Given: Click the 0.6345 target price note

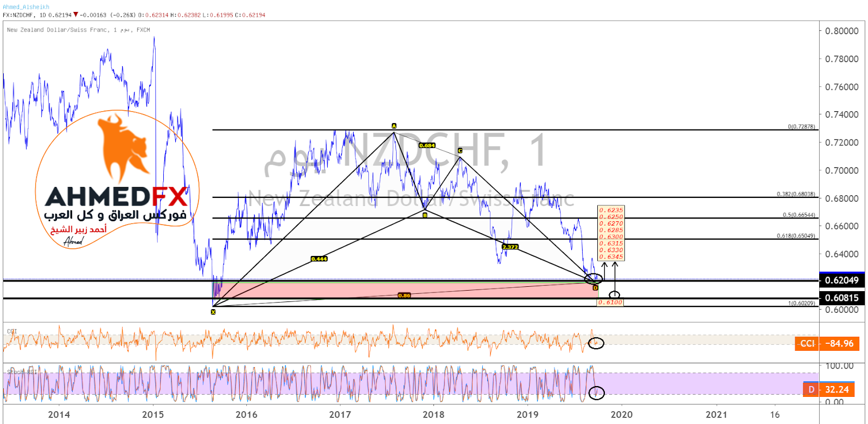Looking at the screenshot, I should pyautogui.click(x=611, y=257).
